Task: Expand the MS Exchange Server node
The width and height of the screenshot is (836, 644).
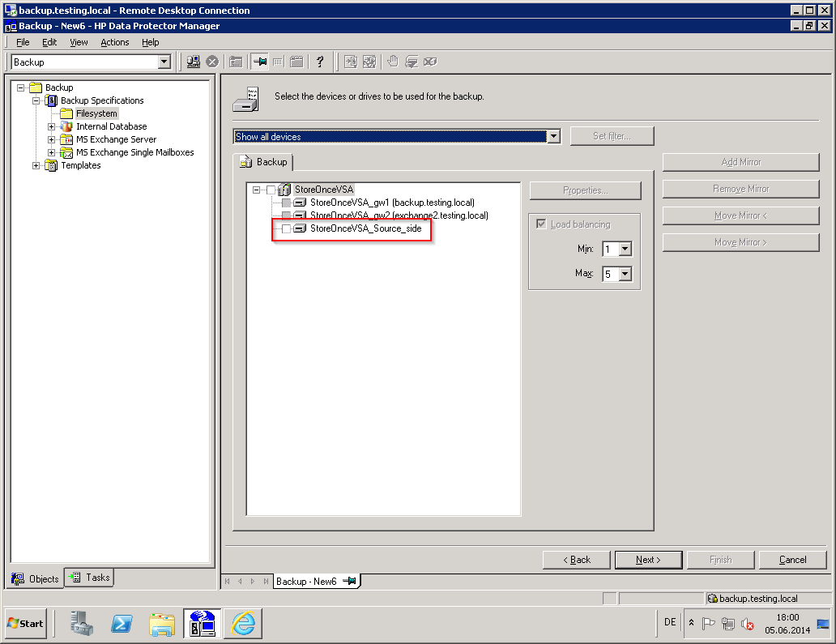Action: (x=51, y=139)
